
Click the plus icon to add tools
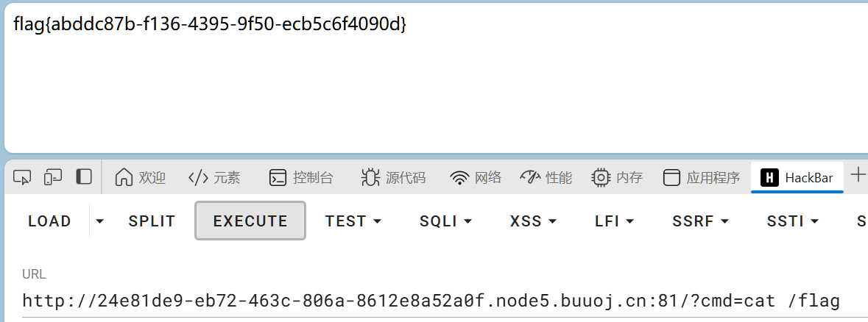[x=858, y=175]
